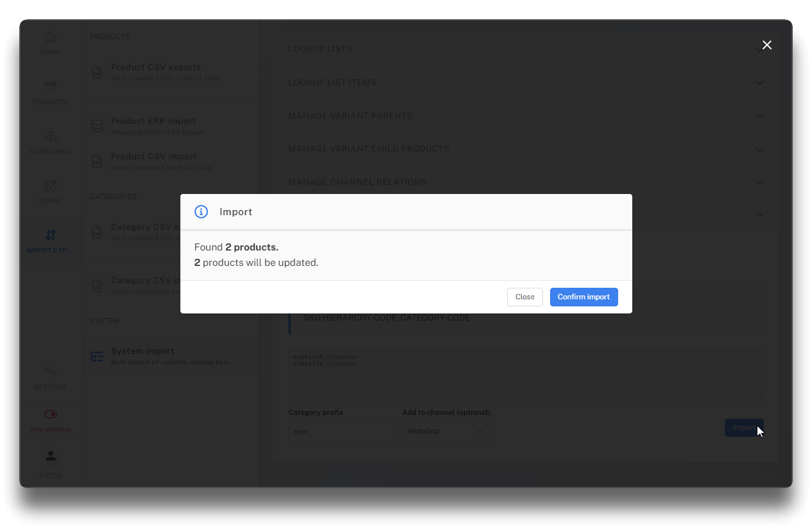Expand Manage Channel Relations section

coord(759,182)
